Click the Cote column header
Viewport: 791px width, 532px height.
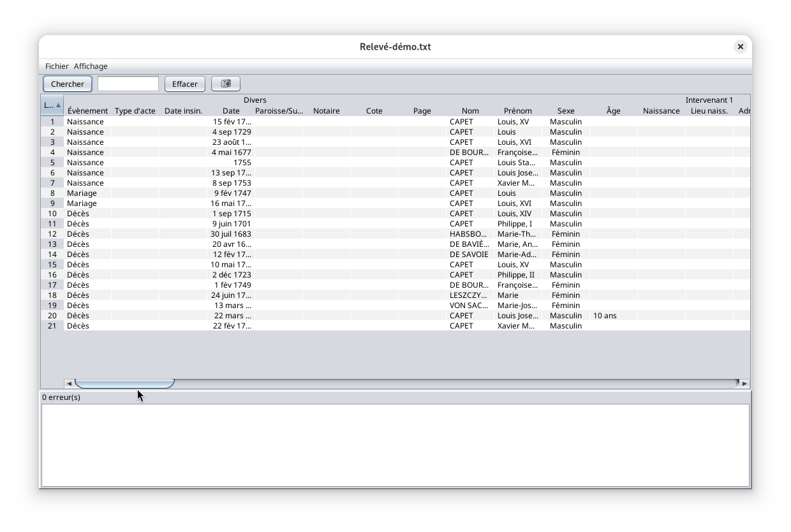point(374,111)
